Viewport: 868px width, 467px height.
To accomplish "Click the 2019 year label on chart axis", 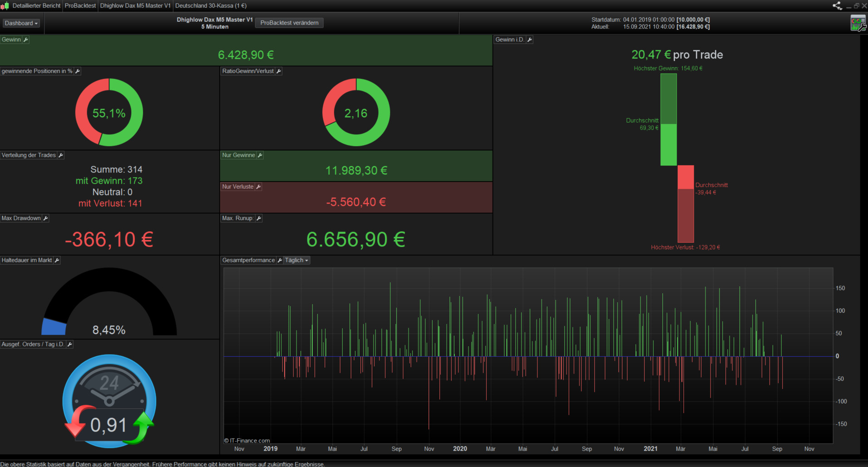I will click(271, 449).
